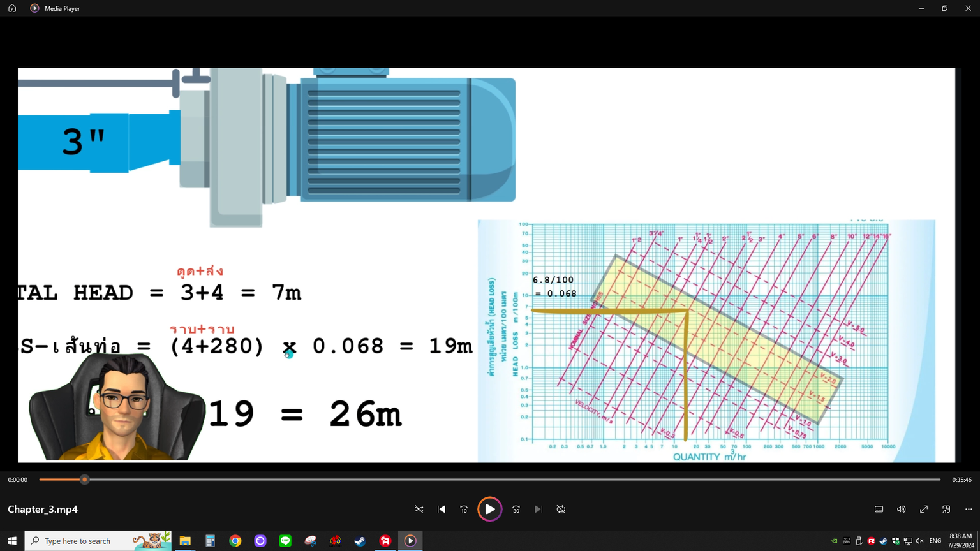Open Google Chrome from taskbar
Viewport: 980px width, 551px height.
(235, 541)
